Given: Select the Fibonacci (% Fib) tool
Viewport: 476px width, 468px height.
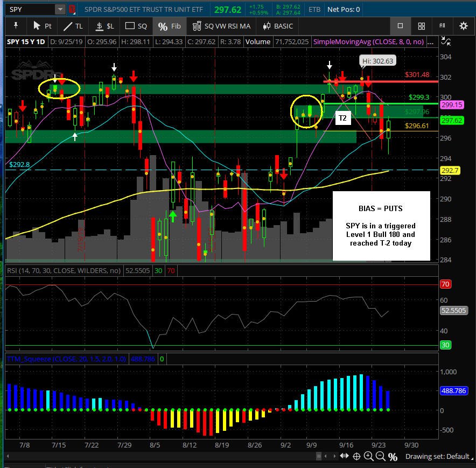Looking at the screenshot, I should (x=169, y=26).
